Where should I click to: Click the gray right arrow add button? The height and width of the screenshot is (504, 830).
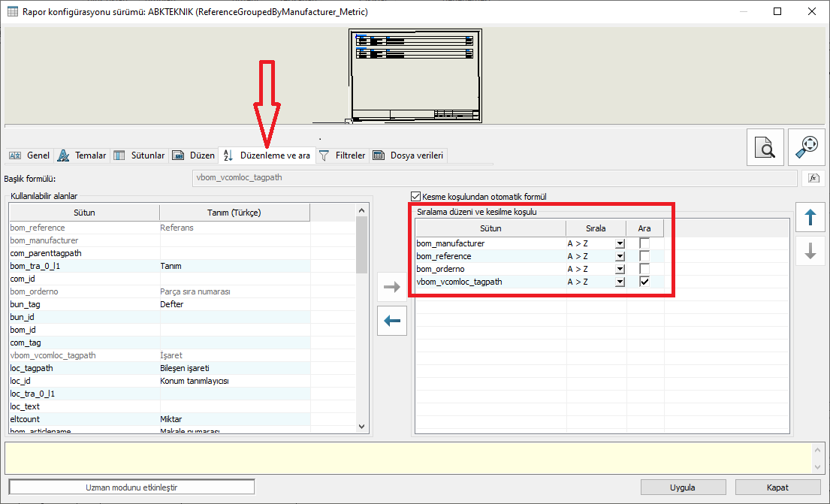(392, 286)
